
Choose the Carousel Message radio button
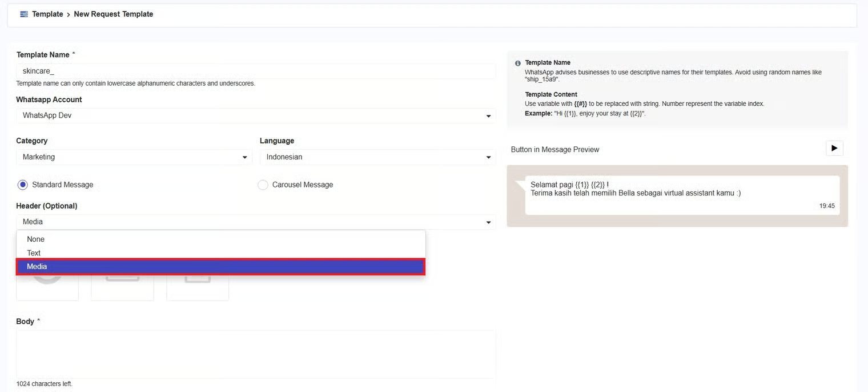point(263,185)
